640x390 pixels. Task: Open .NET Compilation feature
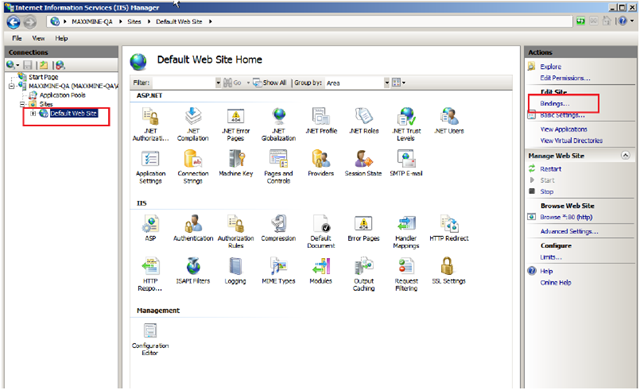click(193, 124)
